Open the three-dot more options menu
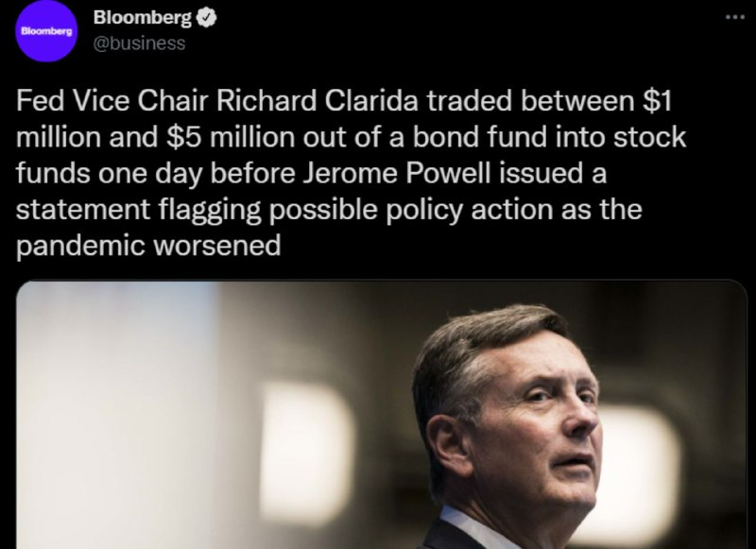Image resolution: width=756 pixels, height=549 pixels. (734, 17)
